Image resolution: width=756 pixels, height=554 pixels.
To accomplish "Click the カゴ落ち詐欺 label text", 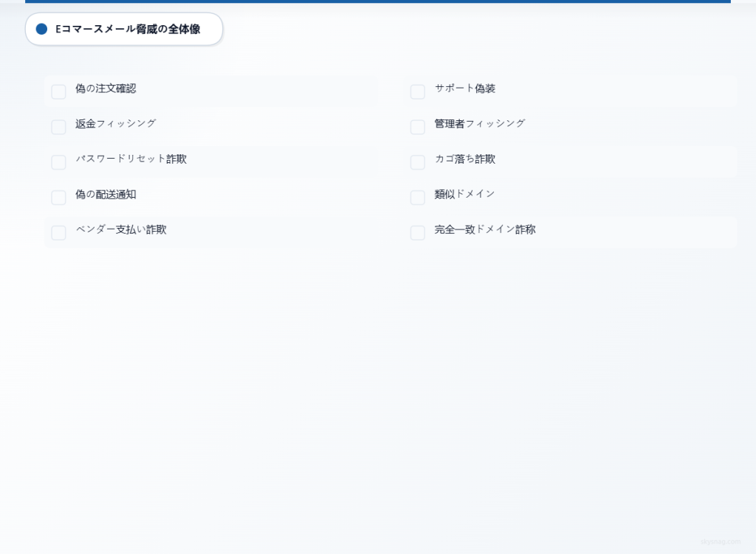I will click(x=465, y=159).
